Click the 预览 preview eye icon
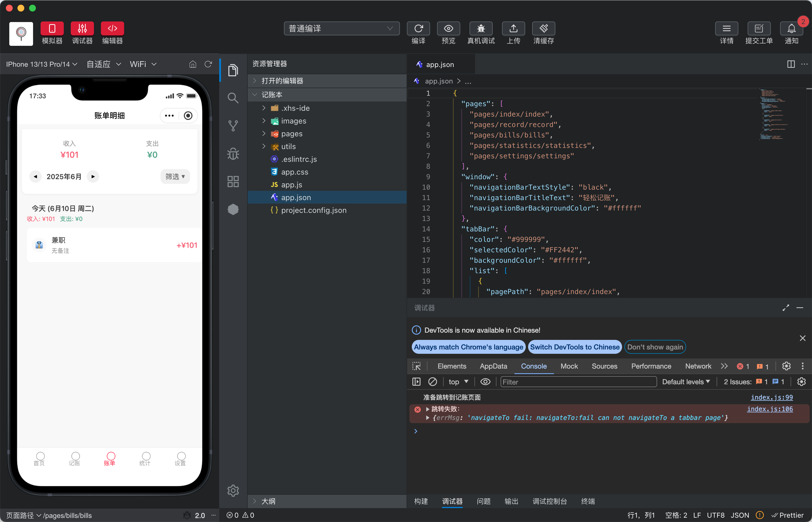 (448, 28)
